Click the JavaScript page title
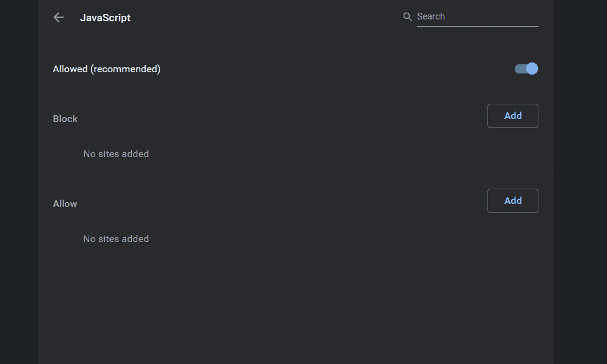The width and height of the screenshot is (607, 364). (x=105, y=18)
